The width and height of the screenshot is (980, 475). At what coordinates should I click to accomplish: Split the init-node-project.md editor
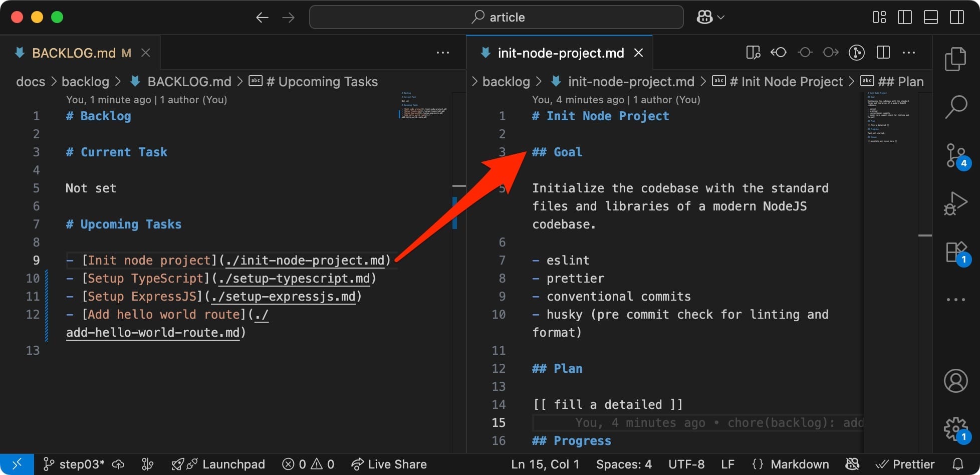(x=883, y=52)
